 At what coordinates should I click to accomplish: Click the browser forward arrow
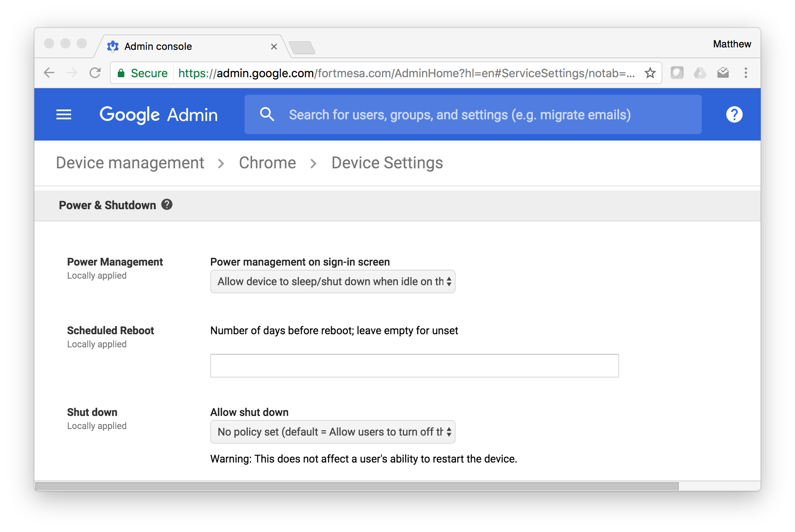point(72,73)
